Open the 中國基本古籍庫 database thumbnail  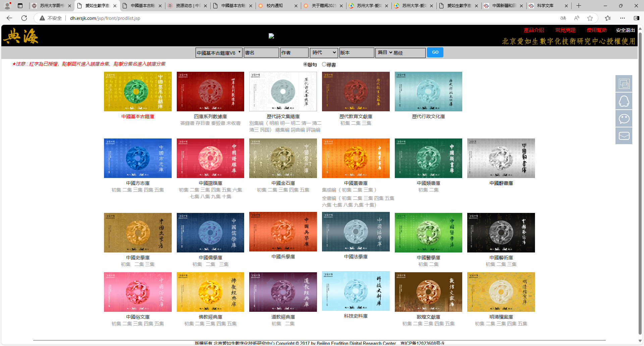(x=138, y=92)
